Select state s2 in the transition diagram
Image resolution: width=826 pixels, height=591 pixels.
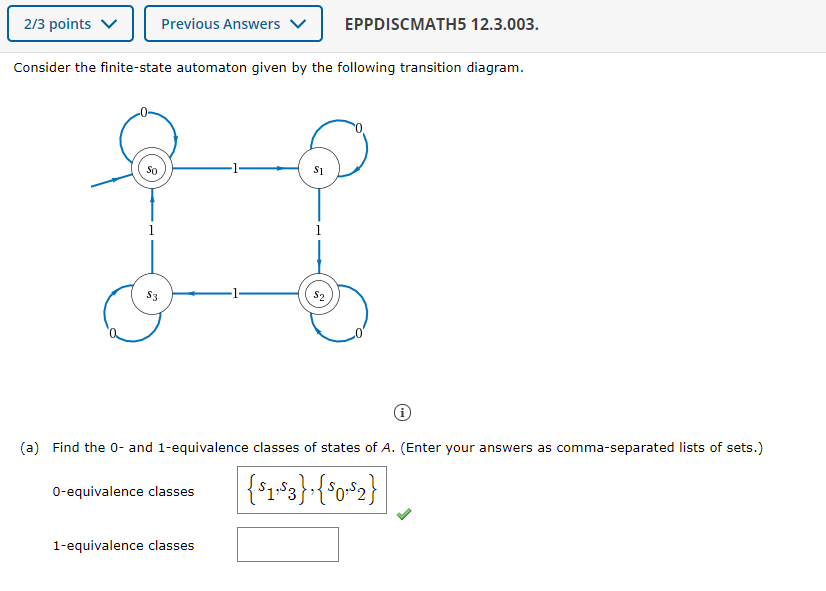click(x=319, y=295)
